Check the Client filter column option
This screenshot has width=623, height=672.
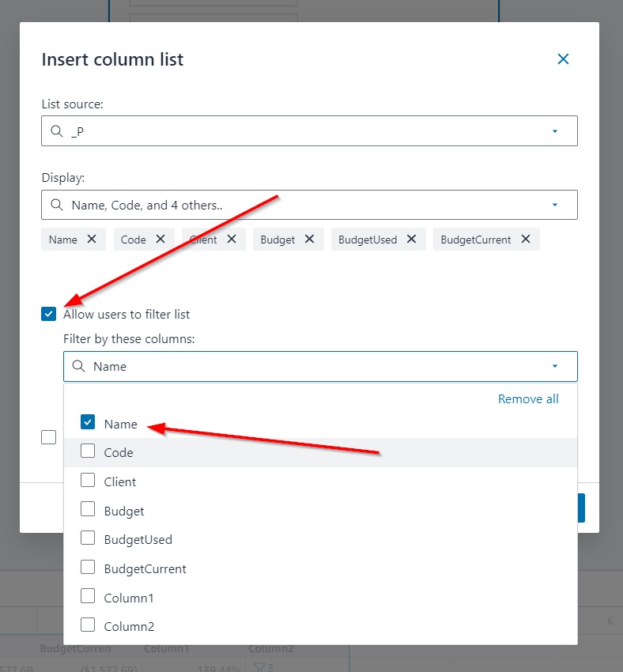(88, 481)
